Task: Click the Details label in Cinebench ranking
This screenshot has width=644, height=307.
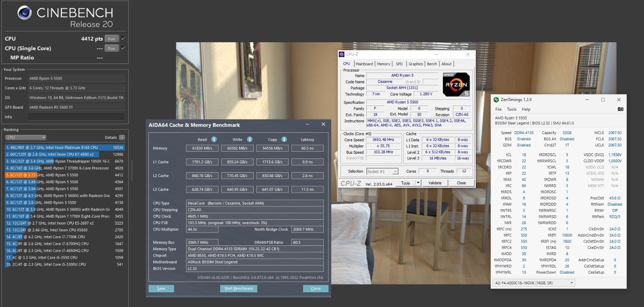Action: click(111, 138)
